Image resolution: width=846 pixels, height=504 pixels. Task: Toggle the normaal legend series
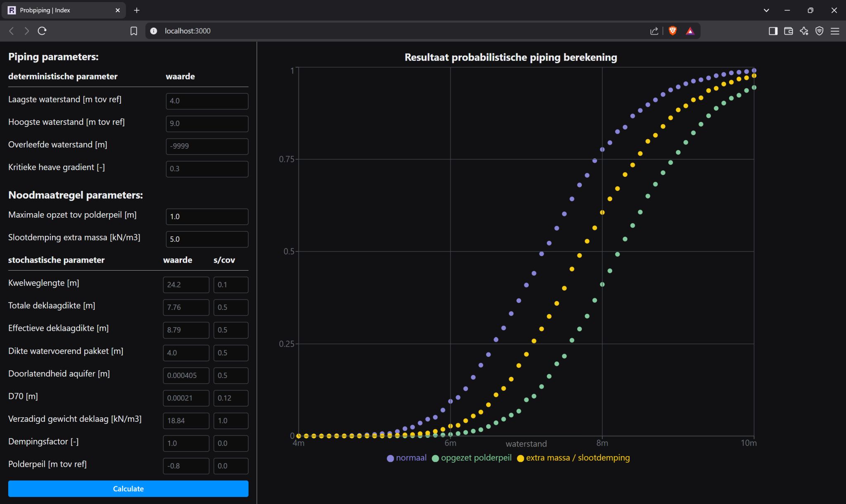coord(406,458)
